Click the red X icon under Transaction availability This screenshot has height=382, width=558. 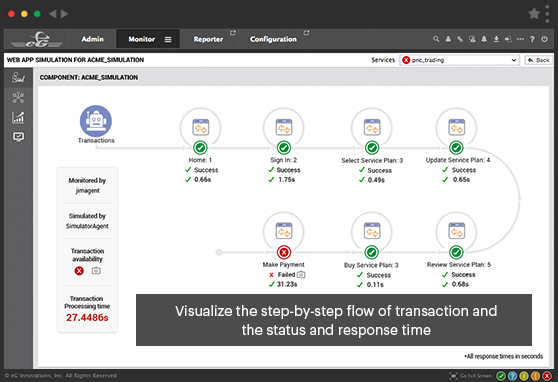[79, 271]
